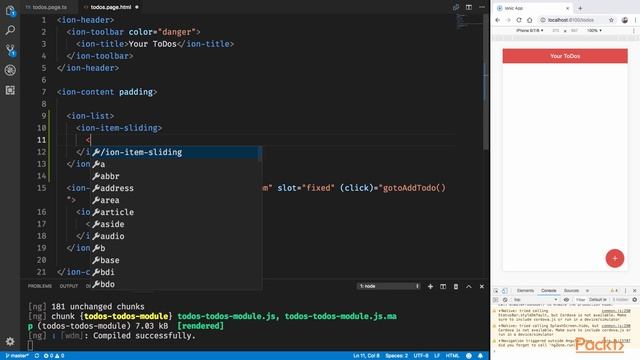Switch to the Console tab in DevTools
The height and width of the screenshot is (360, 640).
(549, 291)
